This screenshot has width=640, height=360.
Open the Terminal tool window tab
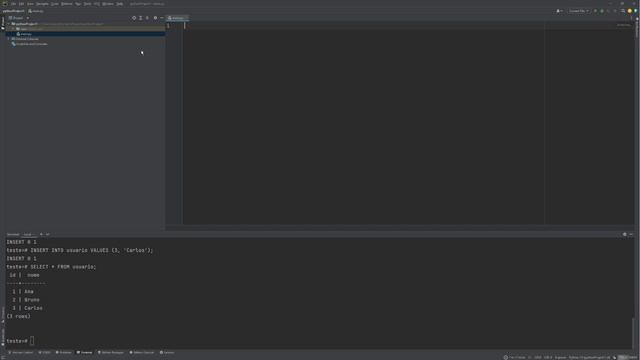click(x=84, y=352)
